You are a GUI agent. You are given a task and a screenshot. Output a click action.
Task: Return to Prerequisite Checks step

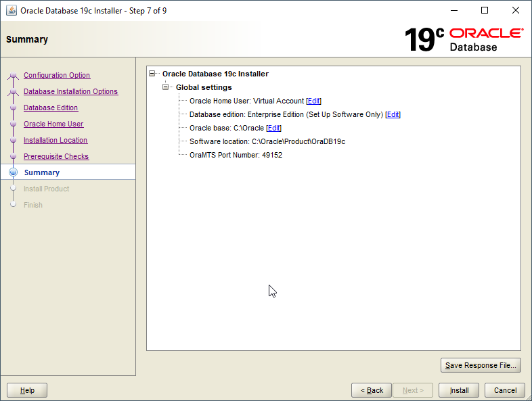point(56,157)
